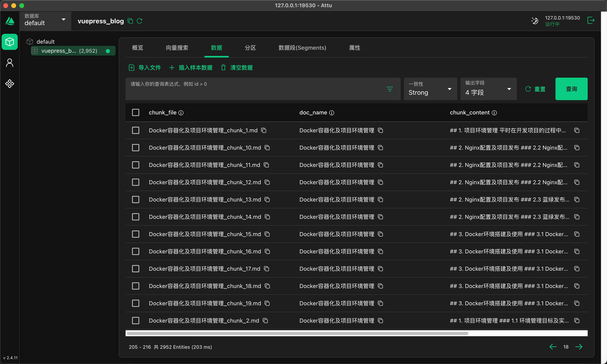
Task: Open the advanced filter icon in query box
Action: coord(390,89)
